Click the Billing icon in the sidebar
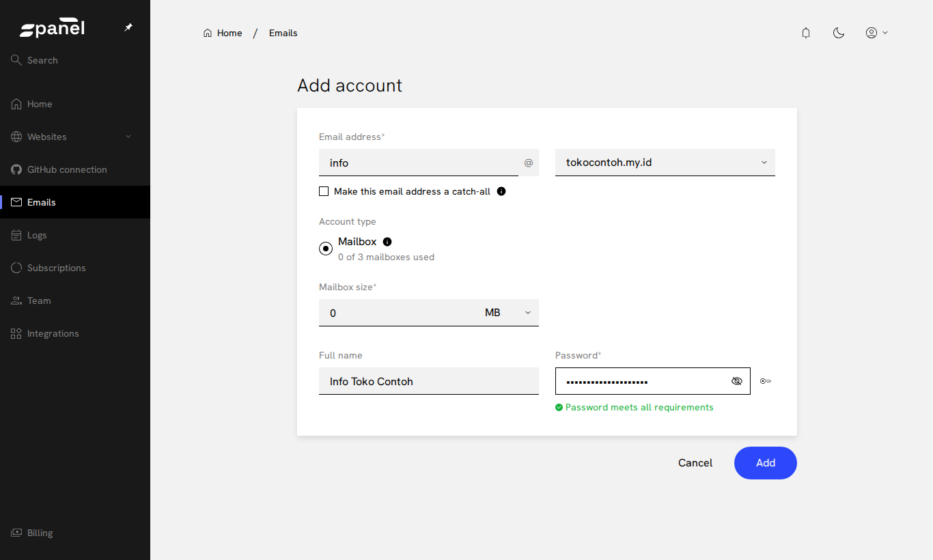This screenshot has height=560, width=933. pos(16,533)
